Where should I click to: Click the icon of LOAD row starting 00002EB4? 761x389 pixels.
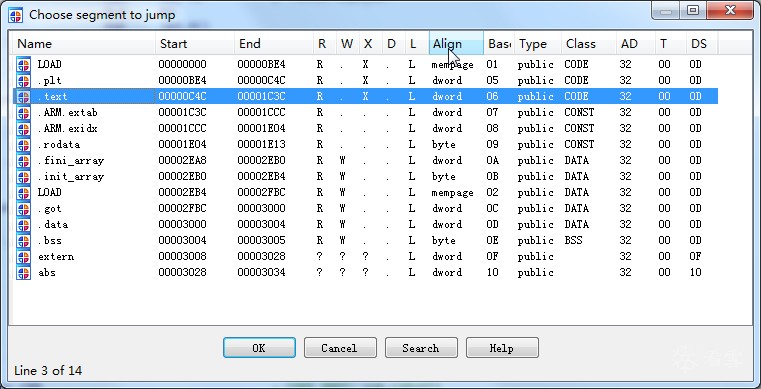tap(23, 193)
